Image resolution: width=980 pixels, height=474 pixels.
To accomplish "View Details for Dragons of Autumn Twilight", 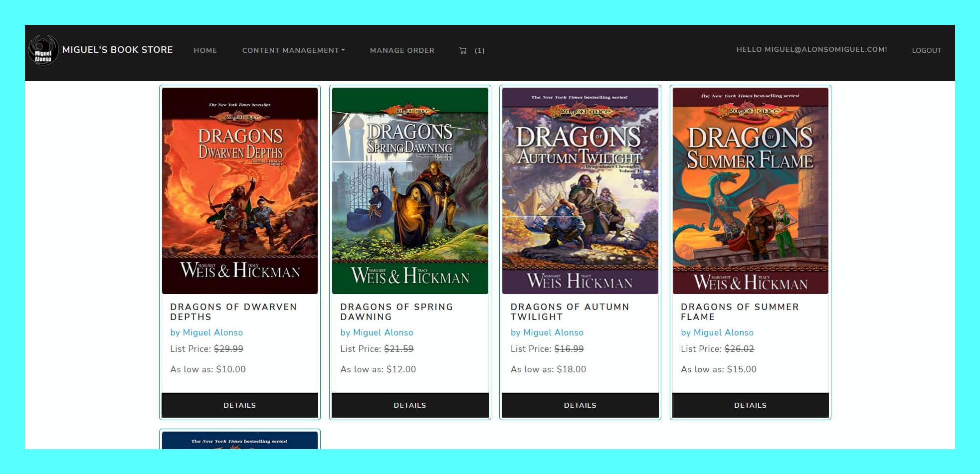I will tap(580, 405).
